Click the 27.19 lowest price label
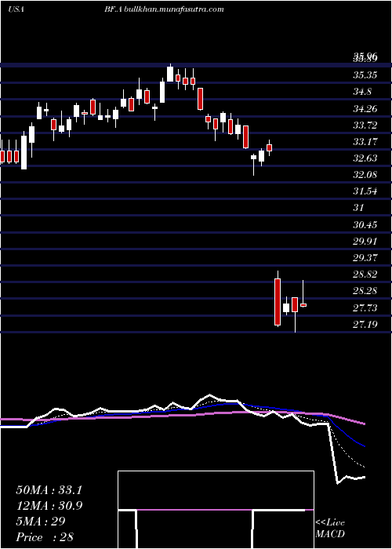This screenshot has width=392, height=549. tap(365, 325)
